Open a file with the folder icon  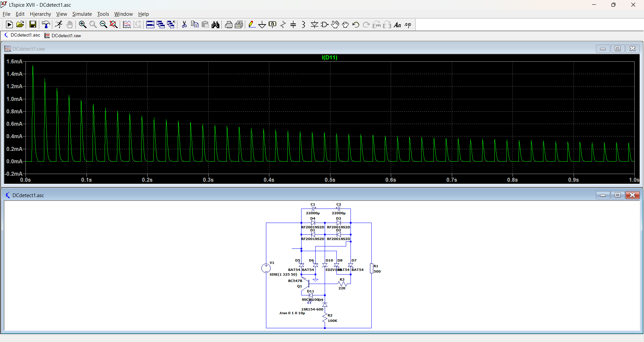[20, 24]
